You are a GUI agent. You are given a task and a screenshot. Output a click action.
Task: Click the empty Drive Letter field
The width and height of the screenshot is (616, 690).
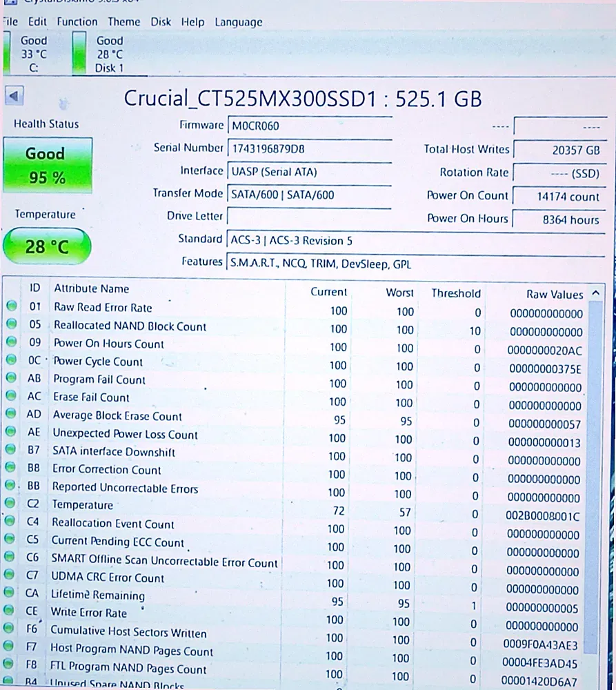tap(309, 217)
